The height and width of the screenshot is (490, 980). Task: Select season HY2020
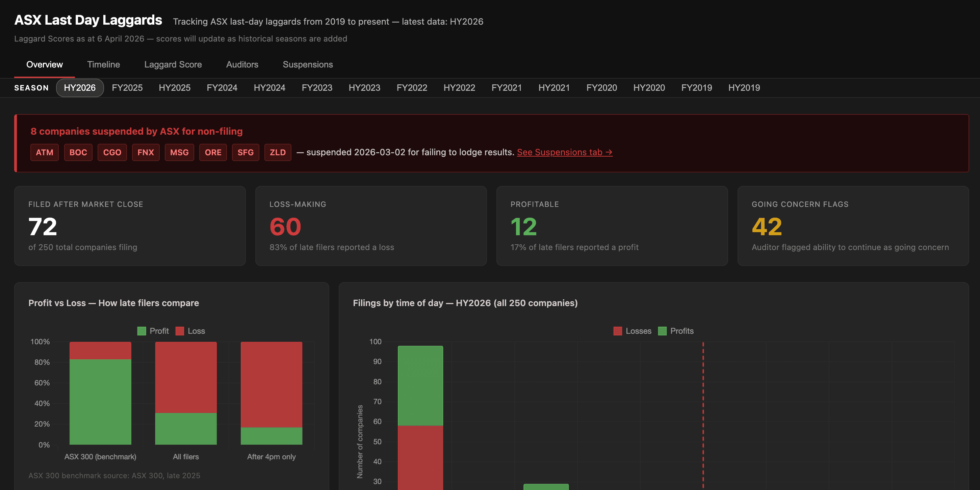[x=649, y=88]
